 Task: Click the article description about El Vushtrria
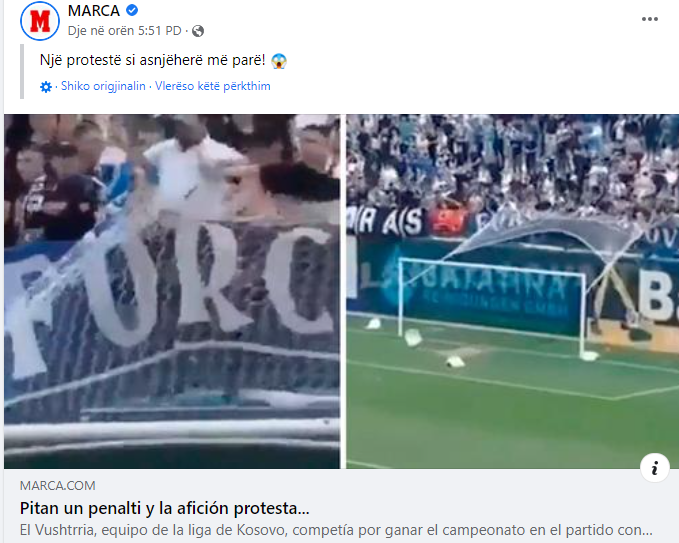(336, 530)
